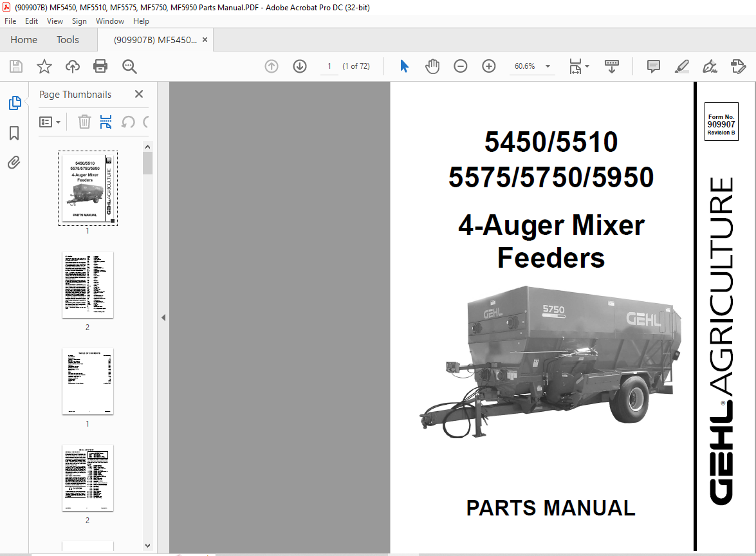The height and width of the screenshot is (556, 756).
Task: Click the PARTS MANUAL heading
Action: 551,508
